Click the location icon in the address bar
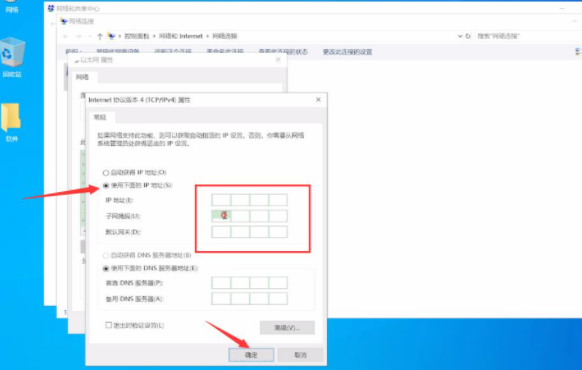582x370 pixels. pyautogui.click(x=111, y=36)
